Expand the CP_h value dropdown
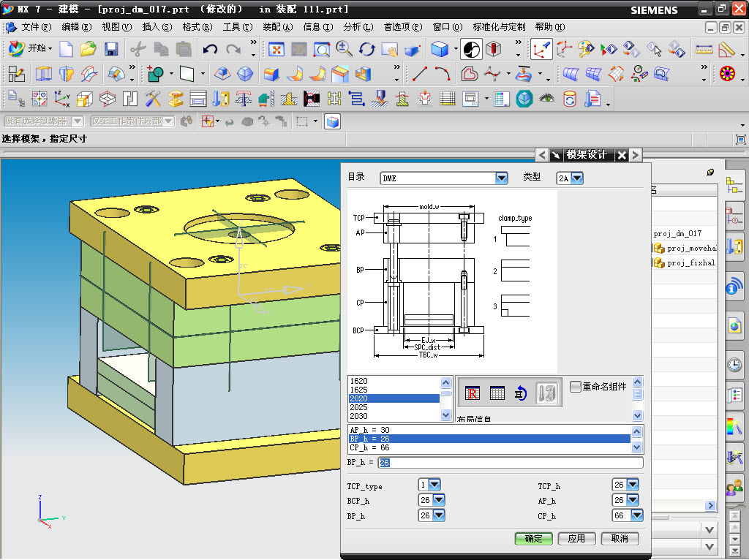 (x=637, y=515)
